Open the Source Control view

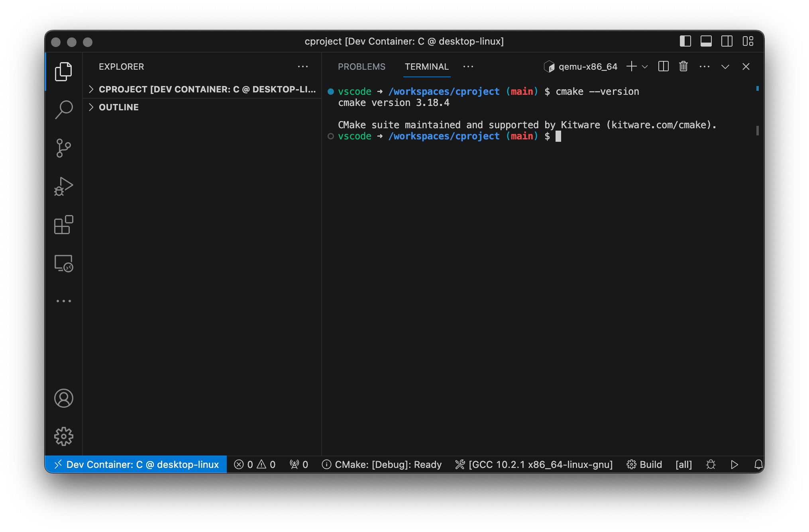click(64, 148)
